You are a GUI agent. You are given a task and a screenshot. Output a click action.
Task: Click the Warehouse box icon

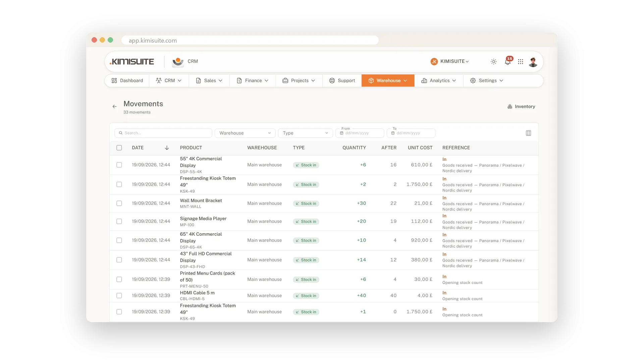tap(371, 81)
